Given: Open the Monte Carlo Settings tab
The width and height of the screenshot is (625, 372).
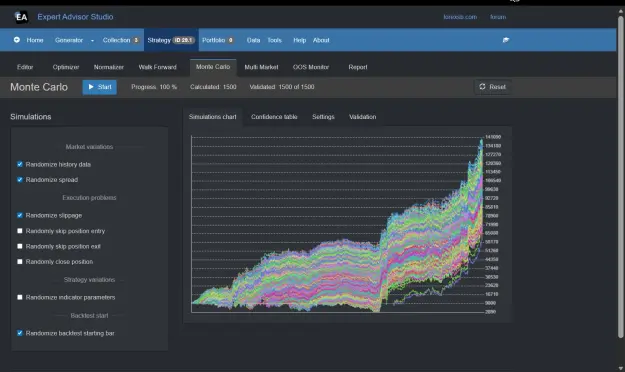Looking at the screenshot, I should (323, 117).
